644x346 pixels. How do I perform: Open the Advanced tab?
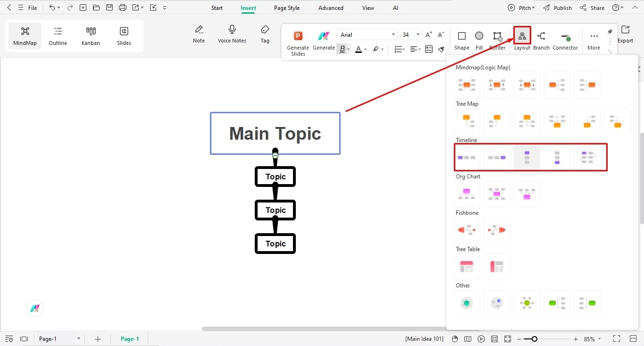point(331,8)
